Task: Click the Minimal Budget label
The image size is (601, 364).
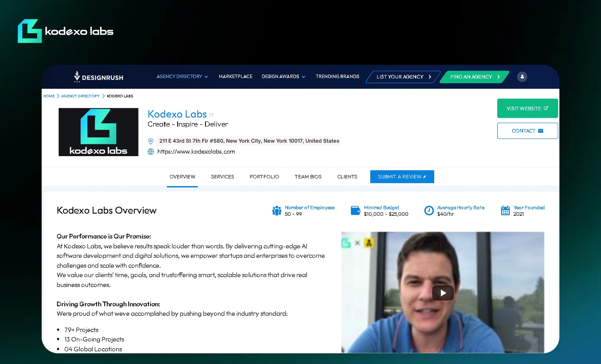Action: (381, 208)
